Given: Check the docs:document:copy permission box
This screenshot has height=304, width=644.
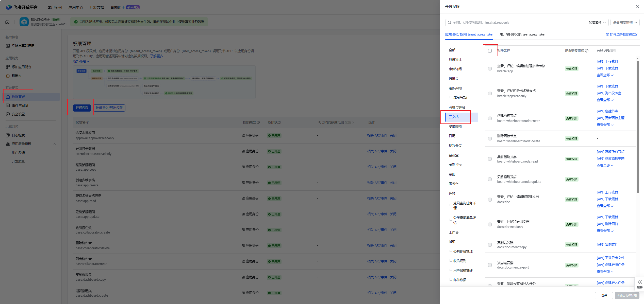Looking at the screenshot, I should click(x=490, y=245).
